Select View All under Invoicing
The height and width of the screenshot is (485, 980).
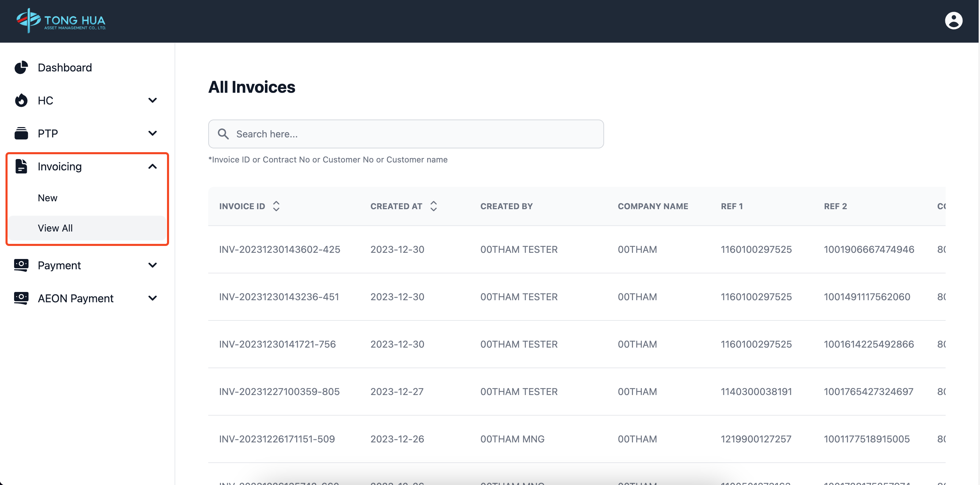55,228
